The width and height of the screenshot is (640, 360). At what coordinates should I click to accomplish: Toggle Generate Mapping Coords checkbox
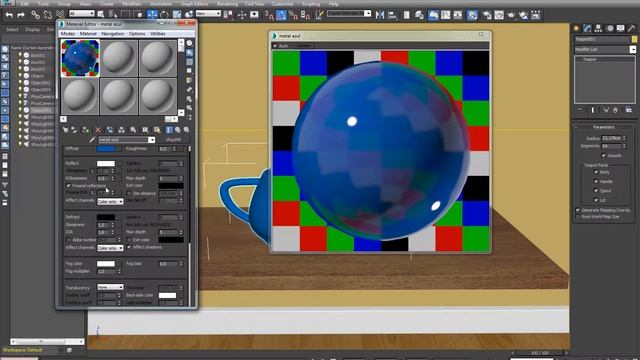coord(578,210)
